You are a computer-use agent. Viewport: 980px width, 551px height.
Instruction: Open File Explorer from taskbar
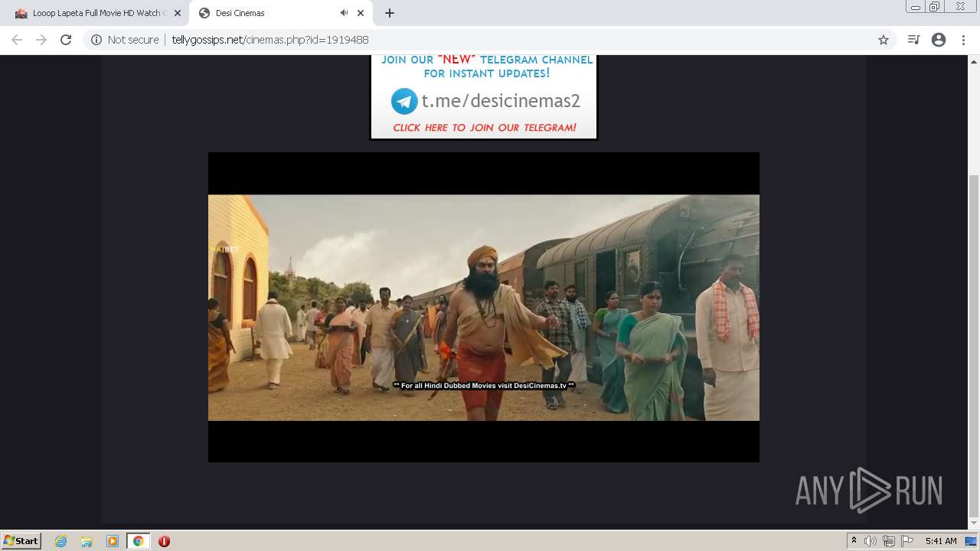pos(87,541)
